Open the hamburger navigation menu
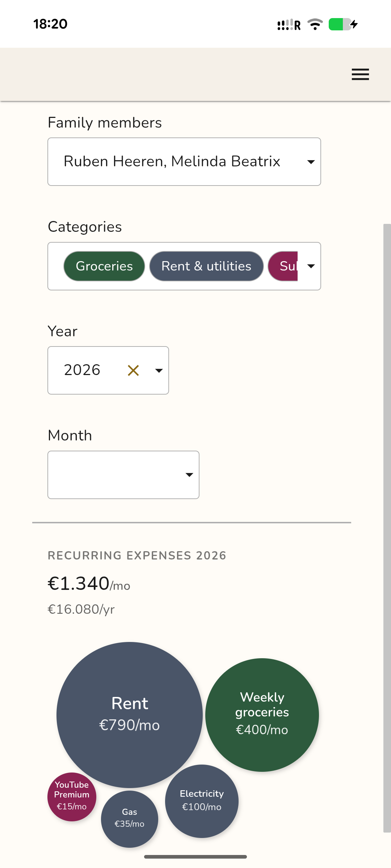The height and width of the screenshot is (868, 391). 360,75
